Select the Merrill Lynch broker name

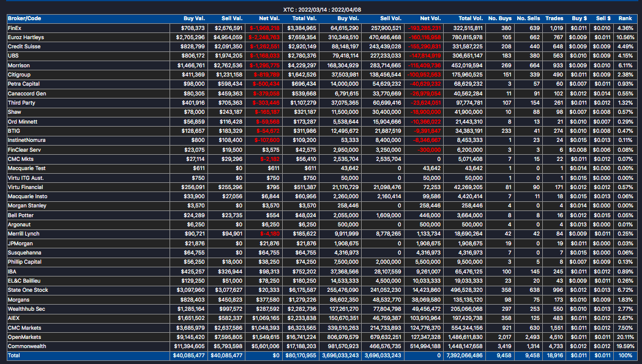24,234
